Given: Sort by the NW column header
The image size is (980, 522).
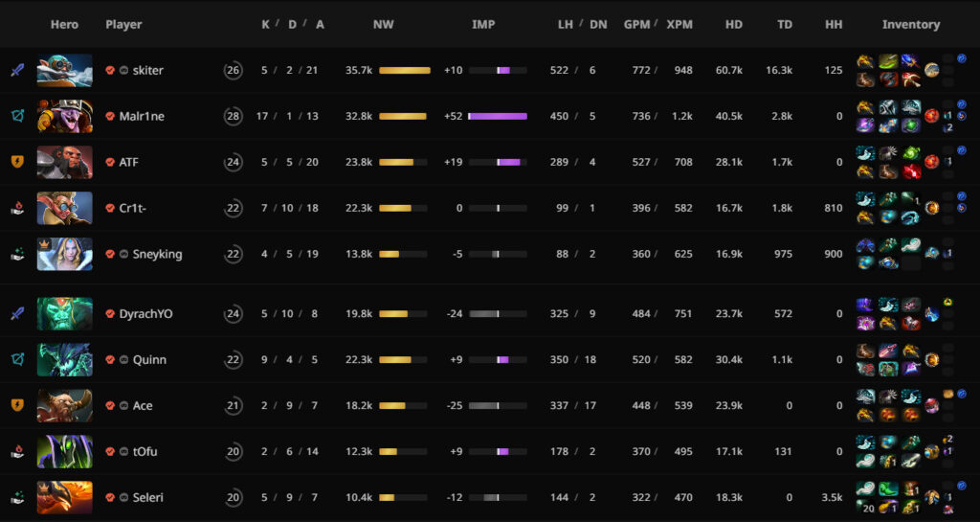Looking at the screenshot, I should [x=383, y=24].
